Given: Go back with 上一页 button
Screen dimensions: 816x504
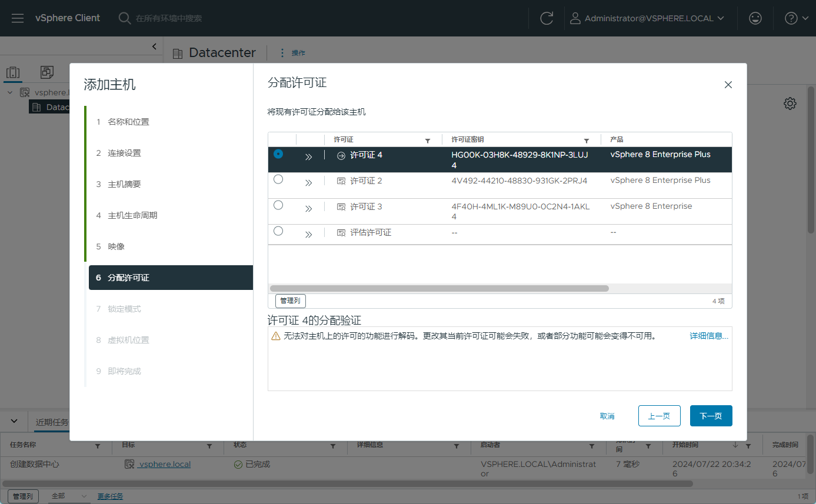Looking at the screenshot, I should [x=659, y=416].
